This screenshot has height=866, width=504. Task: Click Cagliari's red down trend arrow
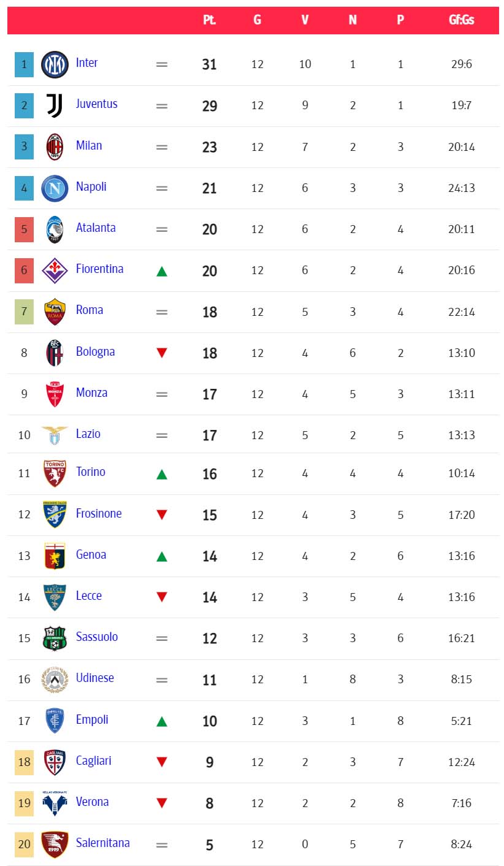[162, 762]
